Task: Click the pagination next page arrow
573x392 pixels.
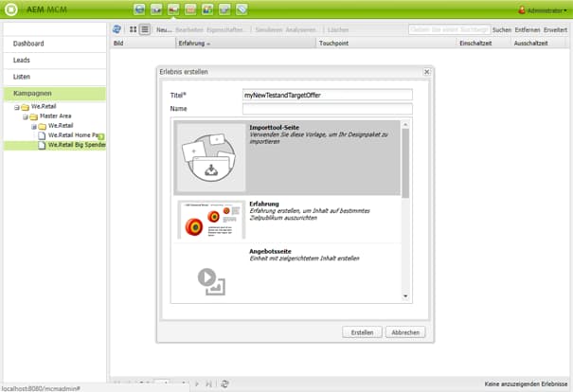Action: point(197,383)
